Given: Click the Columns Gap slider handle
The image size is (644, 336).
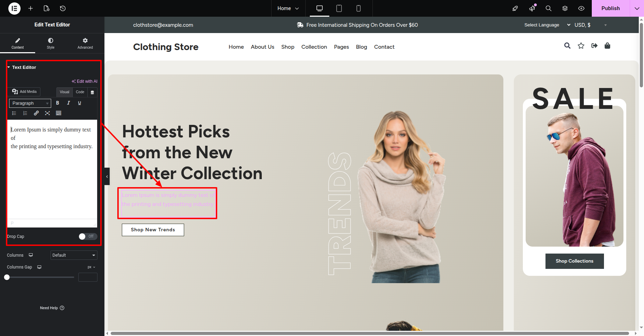Looking at the screenshot, I should click(7, 277).
